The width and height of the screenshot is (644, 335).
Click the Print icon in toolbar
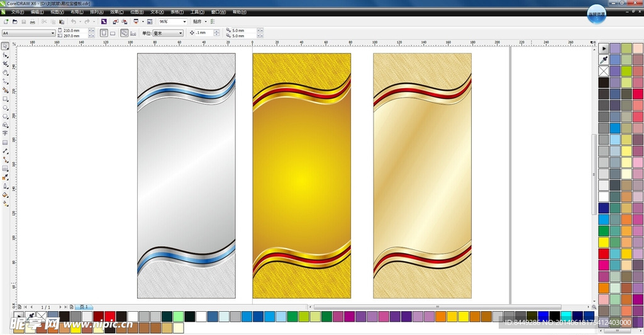33,21
